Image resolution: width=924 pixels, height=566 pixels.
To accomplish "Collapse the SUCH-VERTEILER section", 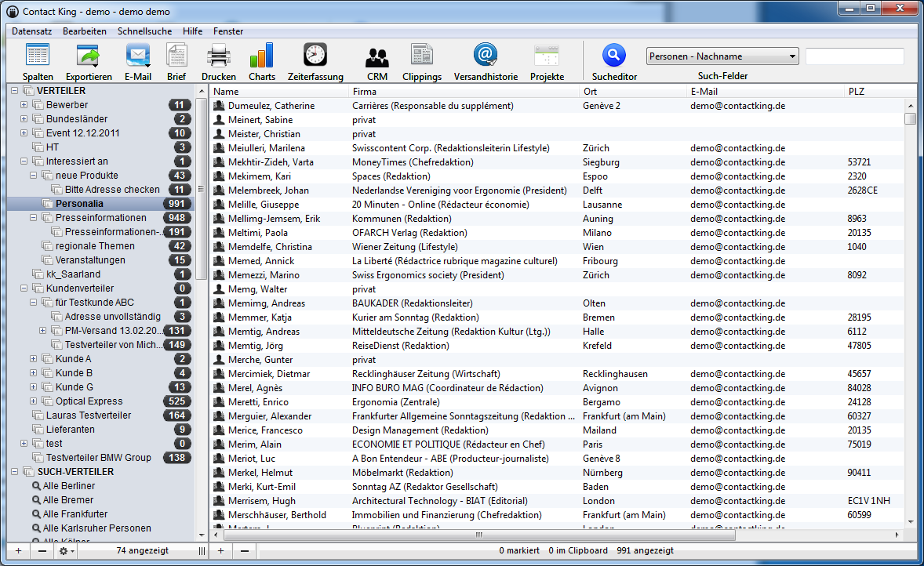I will (x=14, y=472).
